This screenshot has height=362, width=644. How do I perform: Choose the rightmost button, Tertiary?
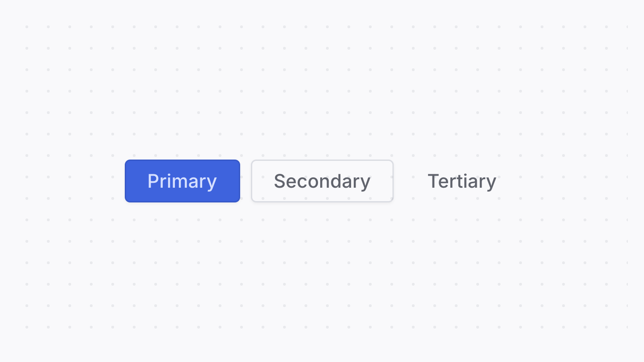pyautogui.click(x=462, y=181)
